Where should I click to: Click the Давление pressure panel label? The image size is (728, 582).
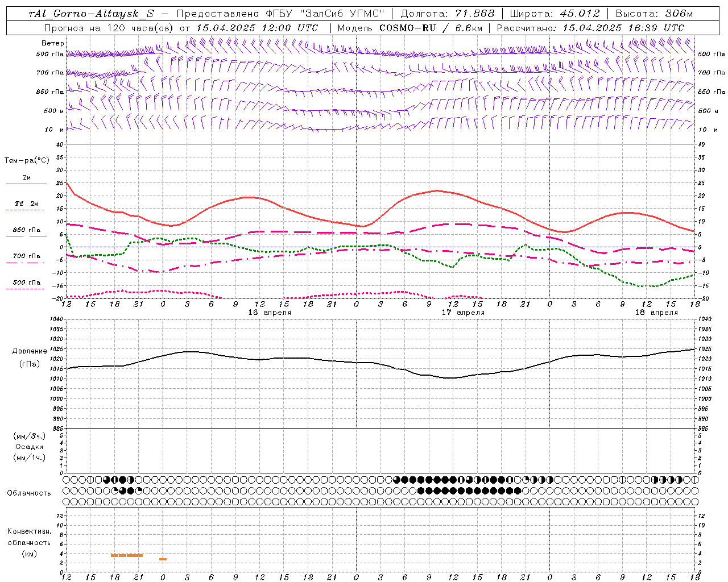point(30,351)
